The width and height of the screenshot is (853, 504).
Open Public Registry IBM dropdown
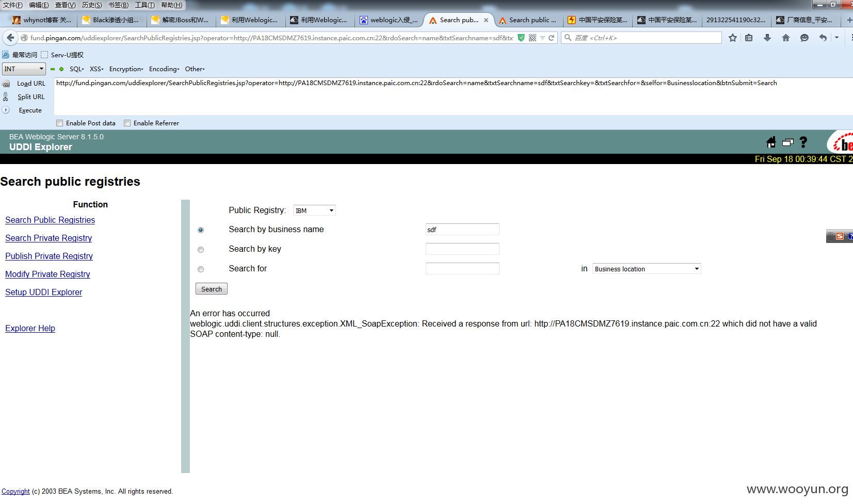click(314, 210)
